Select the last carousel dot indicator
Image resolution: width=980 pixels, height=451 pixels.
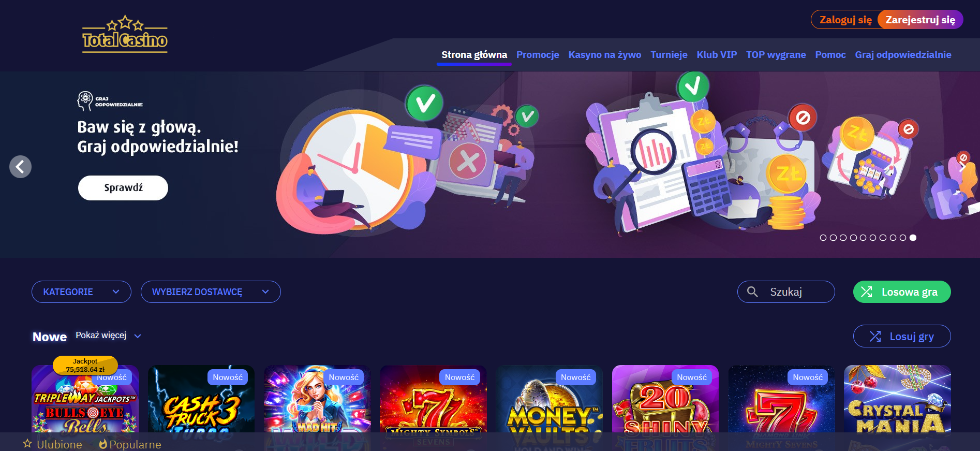tap(913, 238)
